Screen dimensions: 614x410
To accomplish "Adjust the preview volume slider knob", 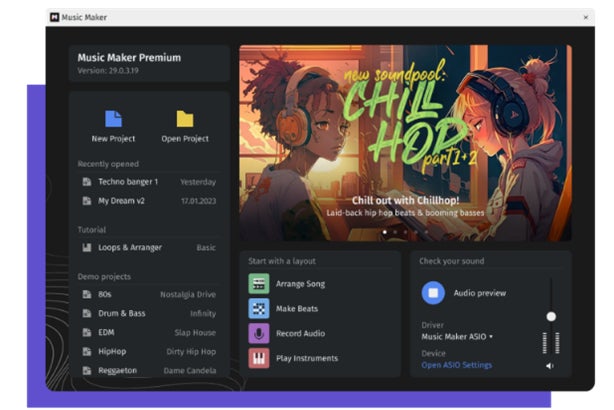I will click(551, 316).
